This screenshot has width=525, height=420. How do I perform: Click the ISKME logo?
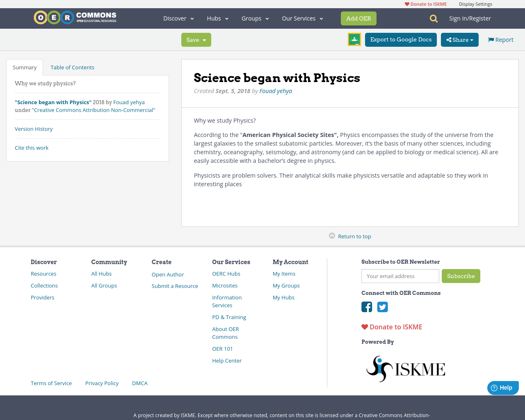(405, 368)
